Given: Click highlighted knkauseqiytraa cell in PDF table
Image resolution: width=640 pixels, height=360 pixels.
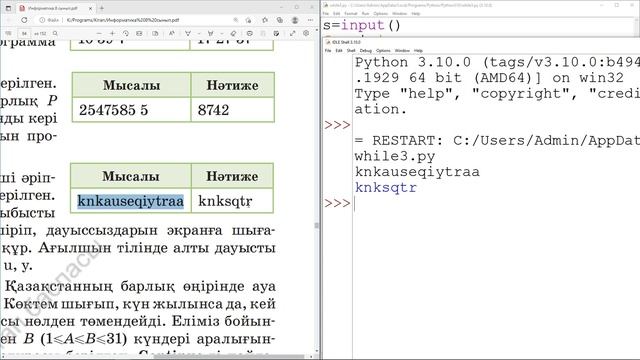Looking at the screenshot, I should pyautogui.click(x=131, y=201).
